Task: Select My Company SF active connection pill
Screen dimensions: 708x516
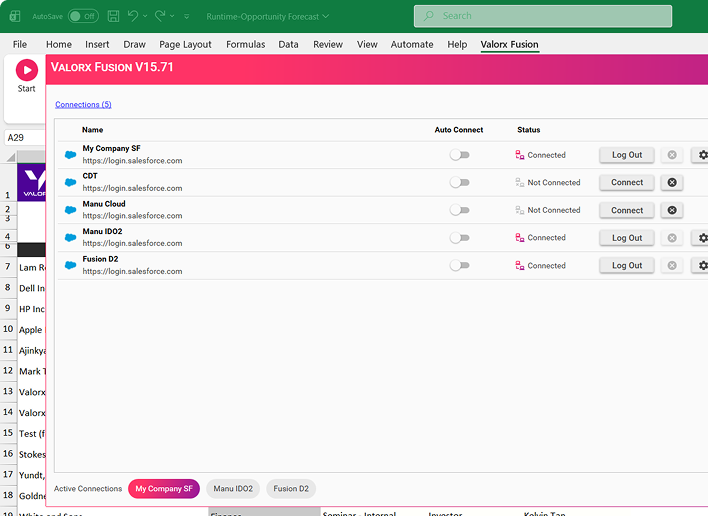Action: tap(164, 488)
